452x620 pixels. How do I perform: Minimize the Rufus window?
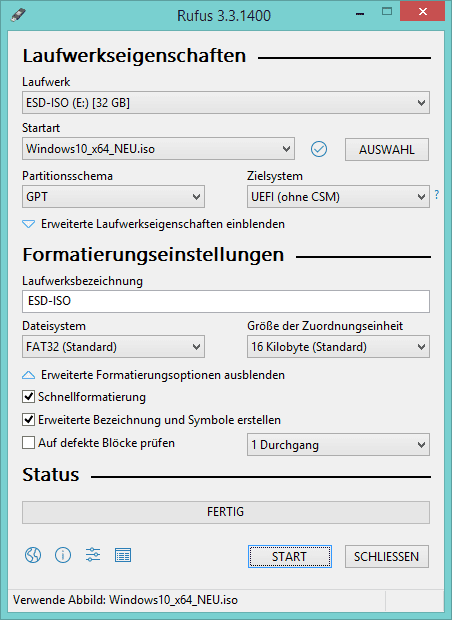coord(360,15)
